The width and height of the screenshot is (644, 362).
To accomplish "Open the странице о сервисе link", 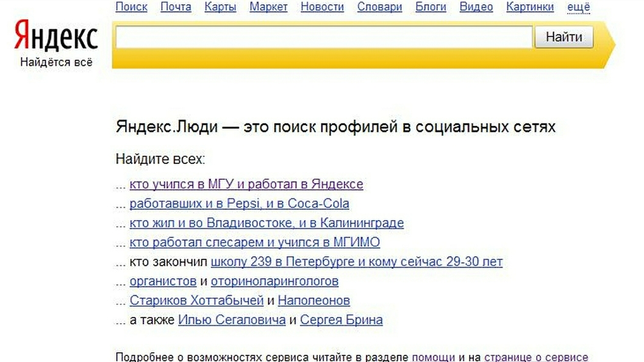I will (x=536, y=357).
